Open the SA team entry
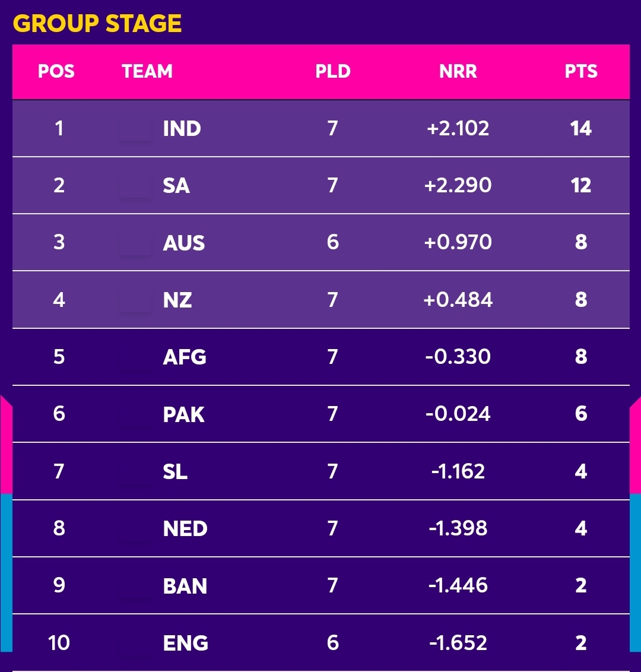This screenshot has height=672, width=641. [321, 185]
